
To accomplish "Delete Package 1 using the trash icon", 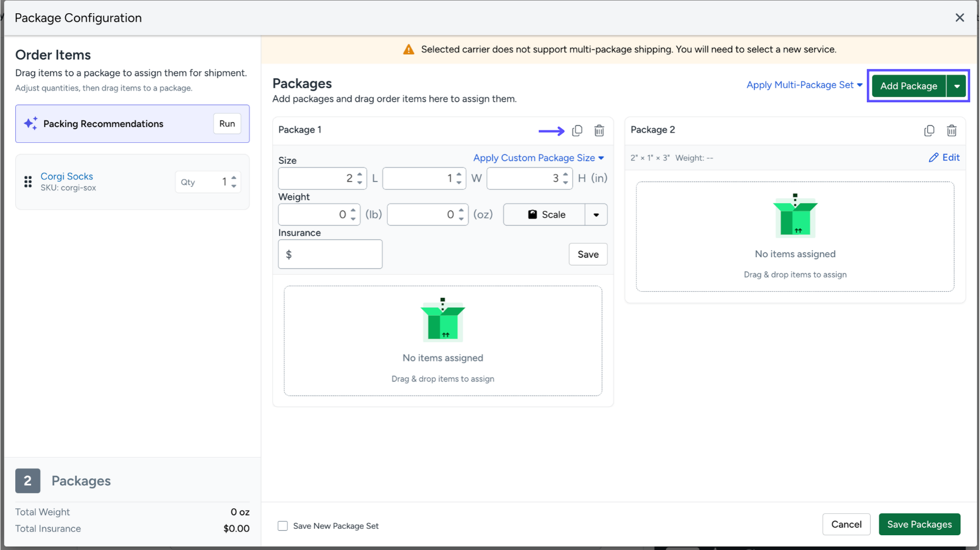I will click(599, 130).
